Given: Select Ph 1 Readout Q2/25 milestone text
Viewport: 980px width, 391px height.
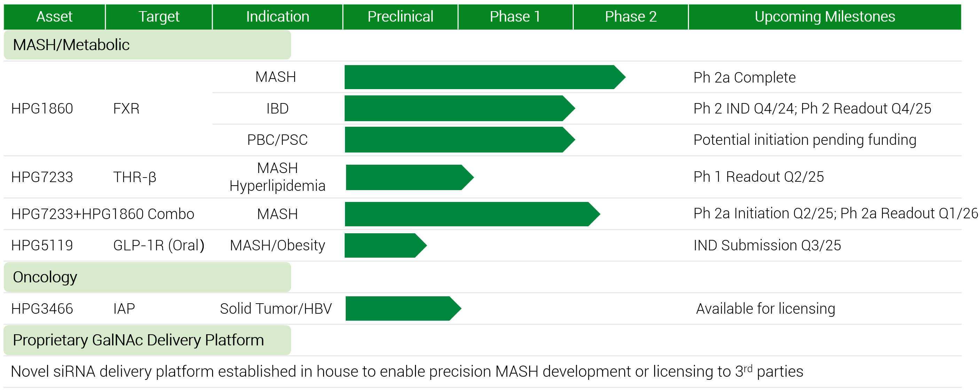Looking at the screenshot, I should point(759,177).
